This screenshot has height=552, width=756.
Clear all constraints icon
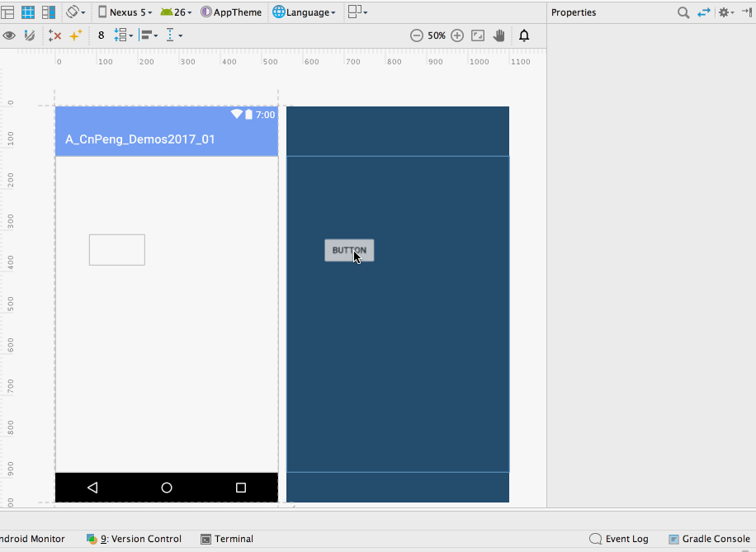[54, 35]
